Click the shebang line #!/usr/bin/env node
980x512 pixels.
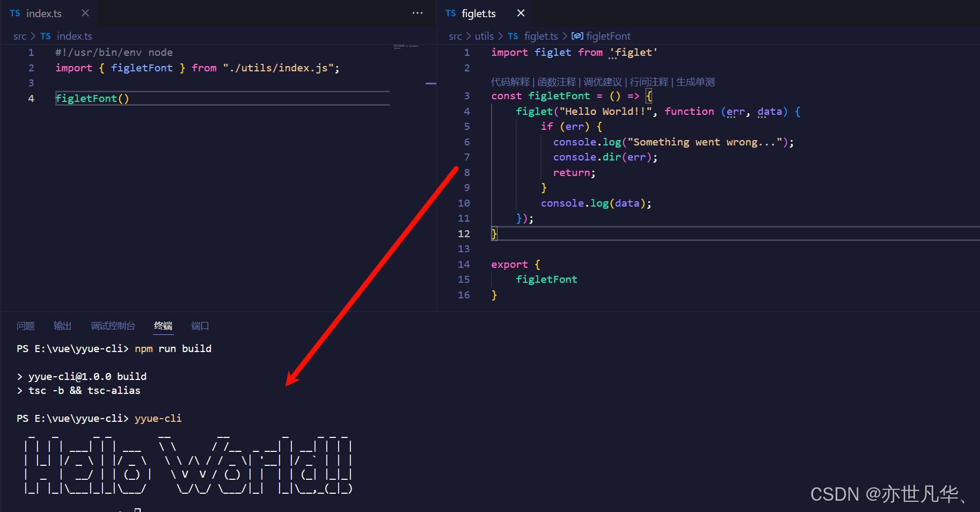point(114,53)
